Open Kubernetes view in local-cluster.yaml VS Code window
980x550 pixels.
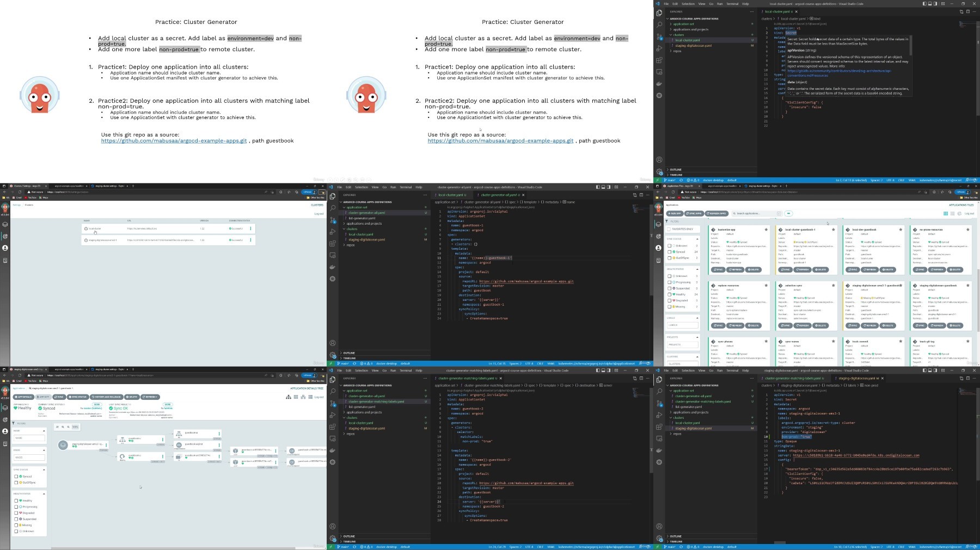(659, 95)
